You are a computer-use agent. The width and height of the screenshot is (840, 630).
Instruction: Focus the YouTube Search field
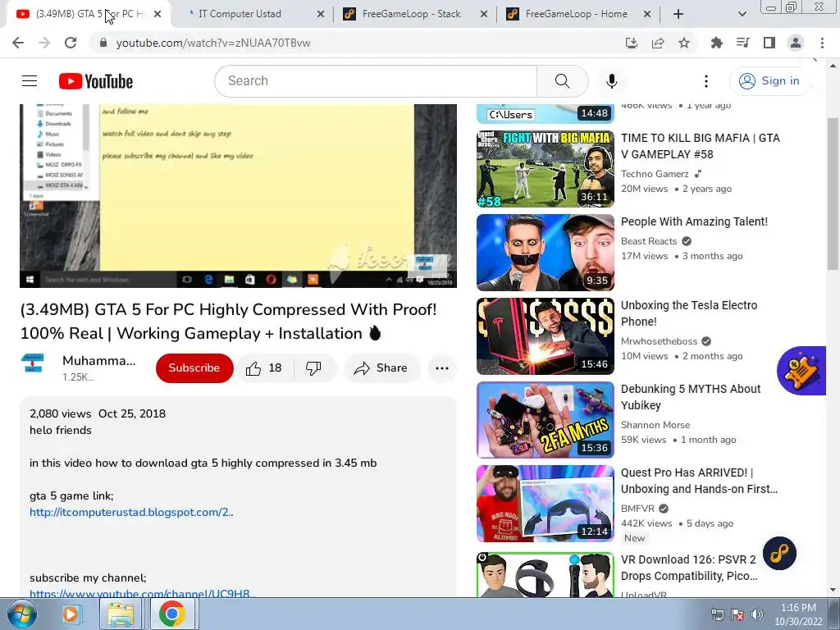pyautogui.click(x=376, y=81)
